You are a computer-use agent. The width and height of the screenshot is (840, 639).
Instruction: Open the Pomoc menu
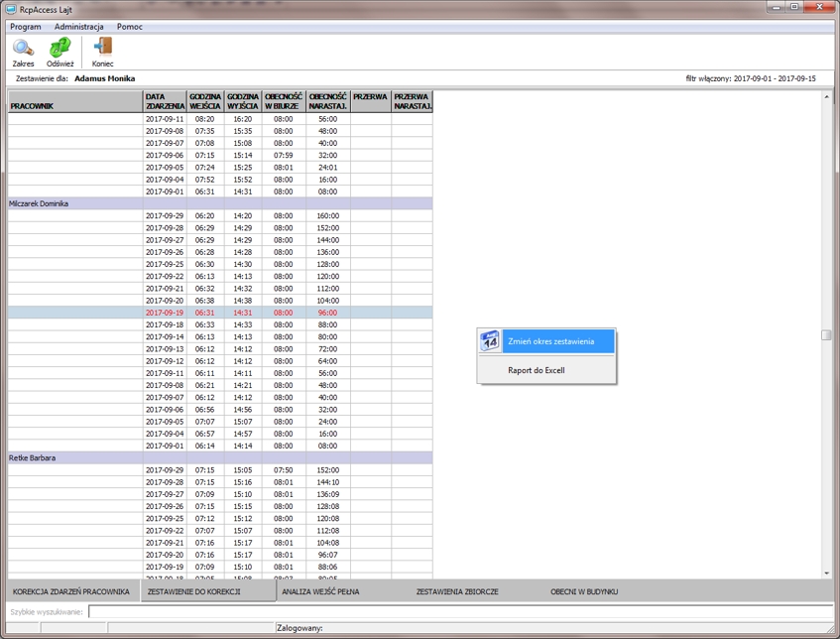[130, 27]
